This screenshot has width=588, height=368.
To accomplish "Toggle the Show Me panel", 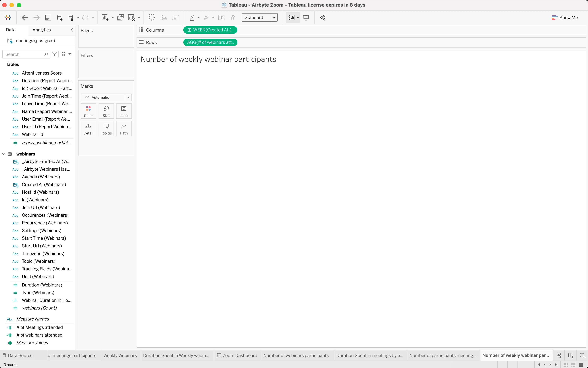I will [564, 18].
